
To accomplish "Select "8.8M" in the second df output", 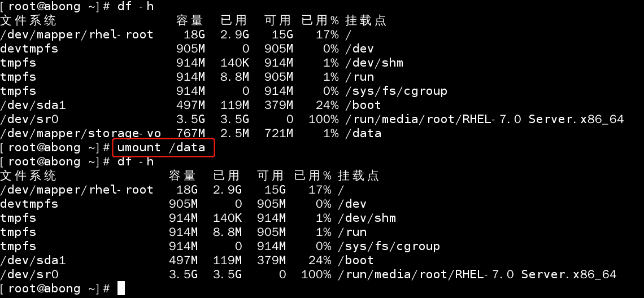I will click(227, 233).
